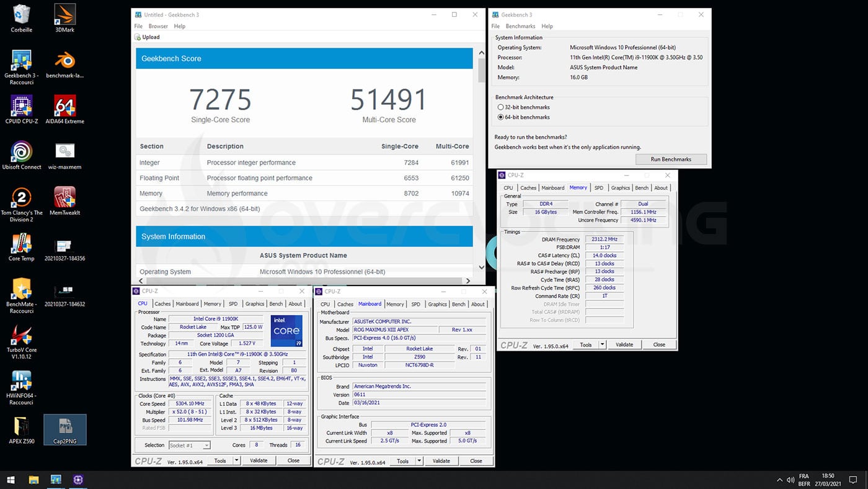This screenshot has height=489, width=868.
Task: Open the Benchmarks menu in Geekbench 3
Action: [521, 26]
